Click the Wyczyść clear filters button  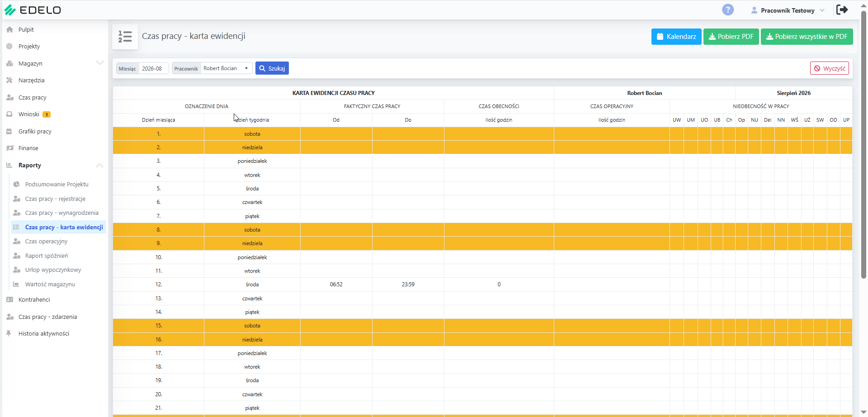[830, 68]
